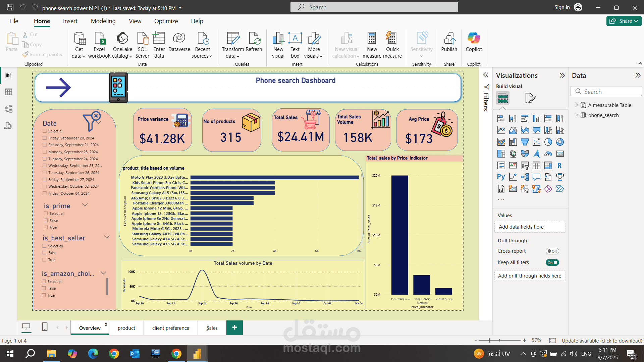The image size is (644, 362).
Task: Open the Copilot pane
Action: coord(474,42)
